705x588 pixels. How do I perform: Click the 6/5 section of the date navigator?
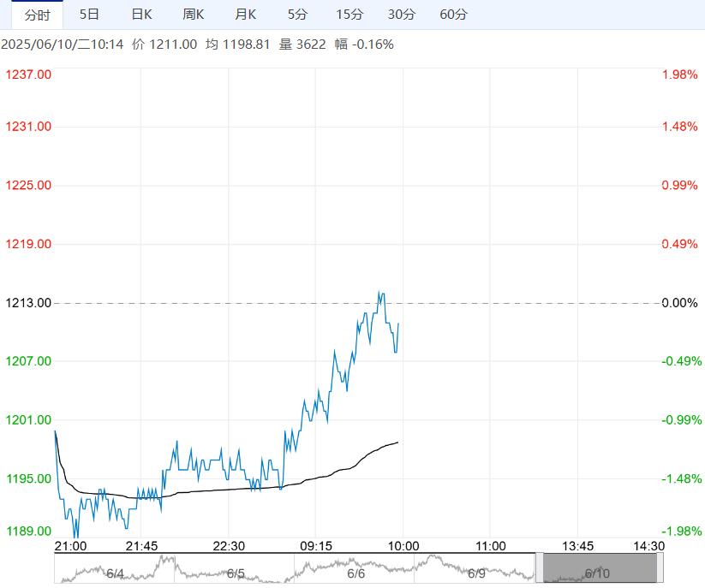236,573
